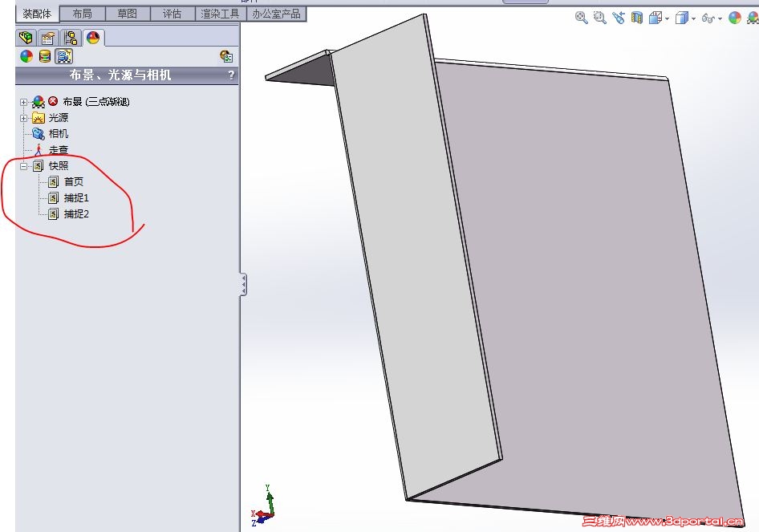This screenshot has width=759, height=532.
Task: Click Zoom to Area magnifier icon
Action: pos(599,18)
